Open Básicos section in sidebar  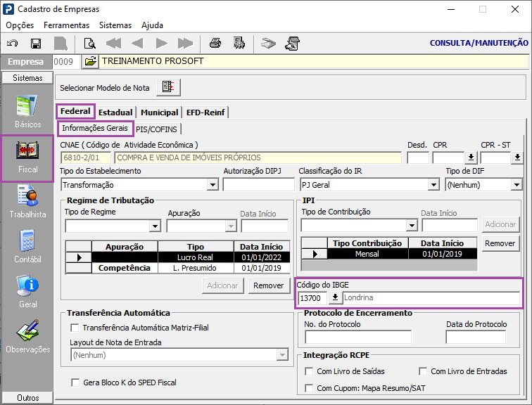click(x=28, y=112)
